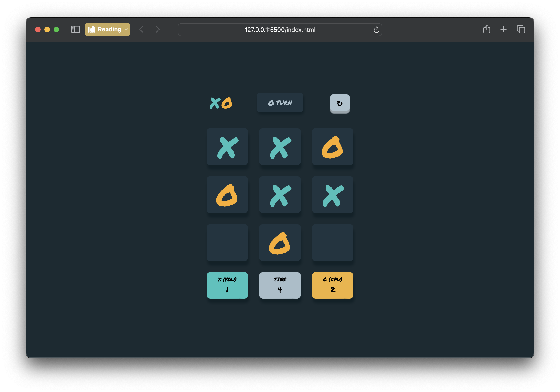Viewport: 560px width, 392px height.
Task: Toggle the Safari sidebar icon
Action: [75, 30]
